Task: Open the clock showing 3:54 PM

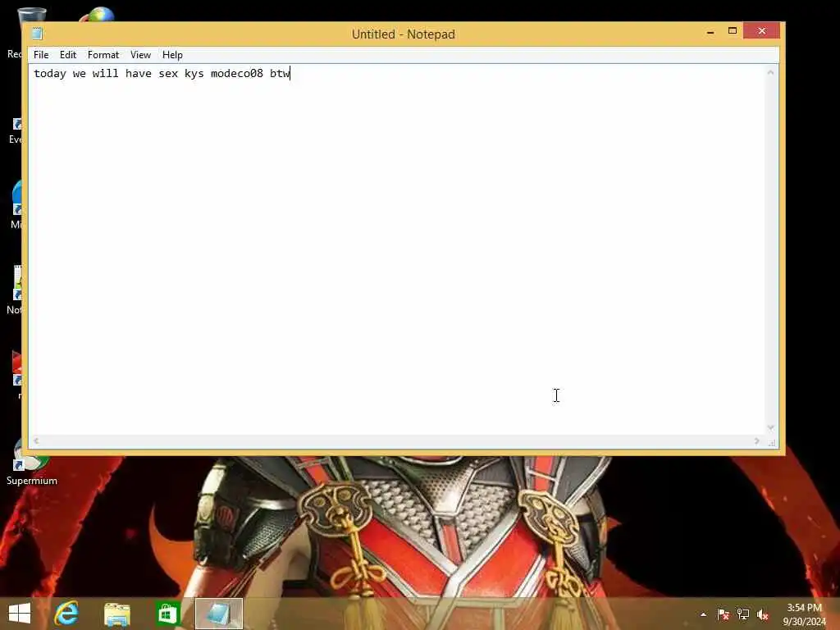Action: point(804,614)
